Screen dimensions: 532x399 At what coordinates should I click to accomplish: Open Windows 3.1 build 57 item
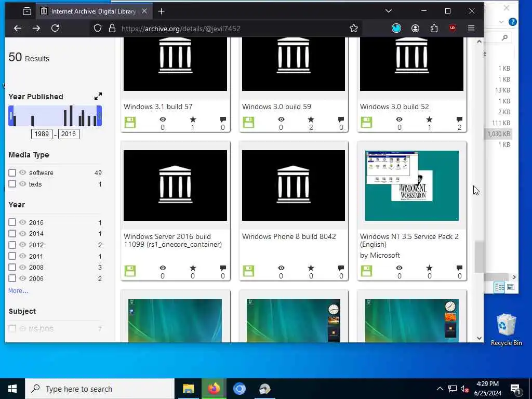[x=158, y=107]
